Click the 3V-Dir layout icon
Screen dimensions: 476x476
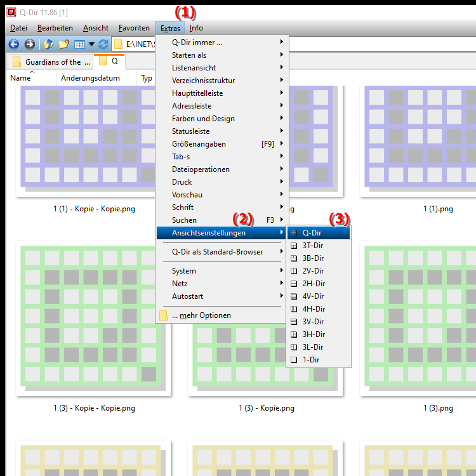294,322
